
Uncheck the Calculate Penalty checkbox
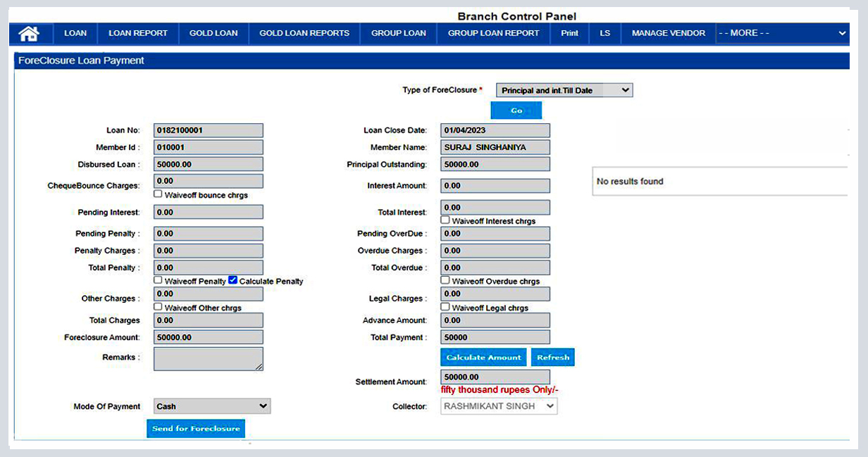(x=232, y=280)
